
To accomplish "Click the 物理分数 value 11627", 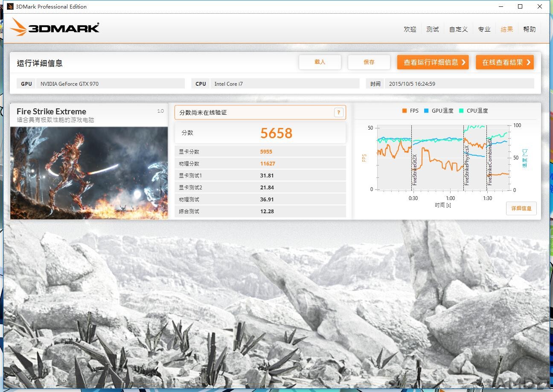I will (x=268, y=164).
